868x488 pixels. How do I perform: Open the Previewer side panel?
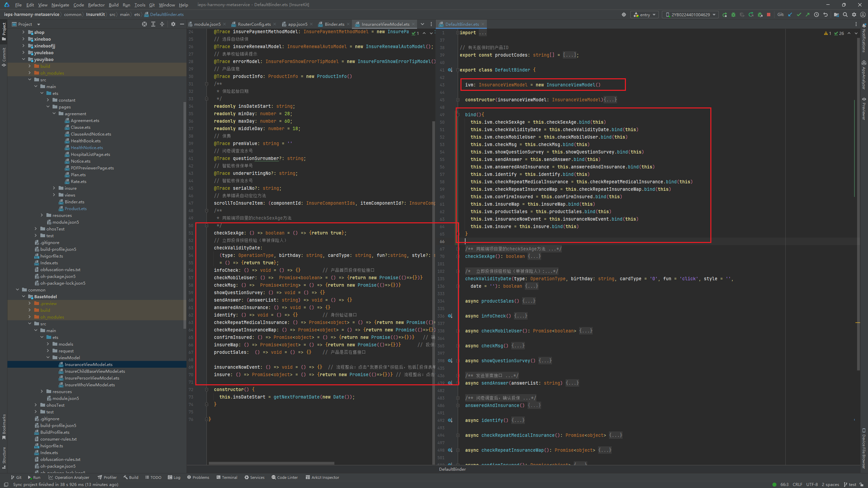click(864, 108)
